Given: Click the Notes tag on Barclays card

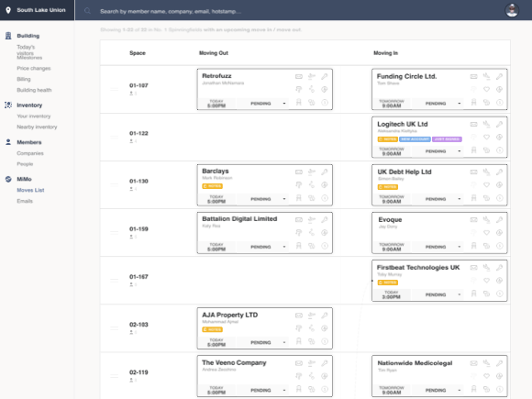Looking at the screenshot, I should click(213, 186).
